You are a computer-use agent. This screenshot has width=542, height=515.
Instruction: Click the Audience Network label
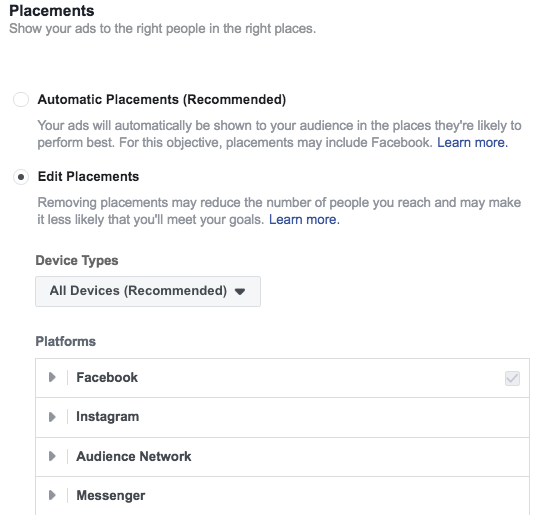click(x=133, y=456)
